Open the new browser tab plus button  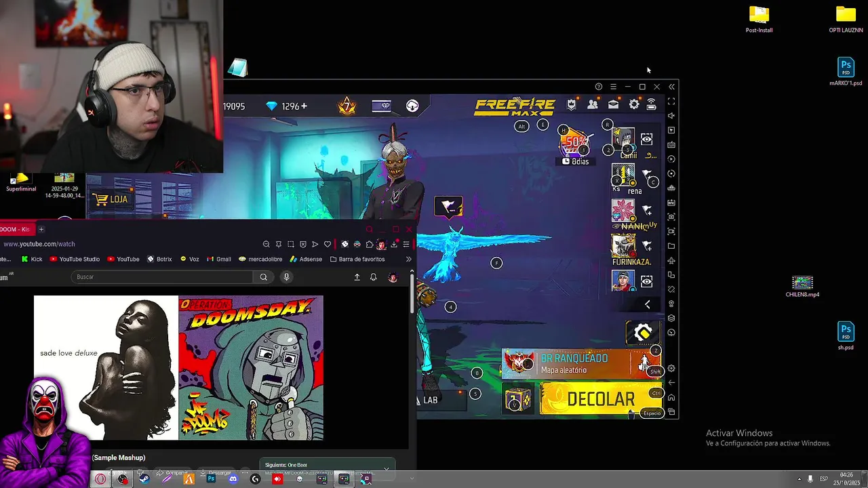coord(41,229)
